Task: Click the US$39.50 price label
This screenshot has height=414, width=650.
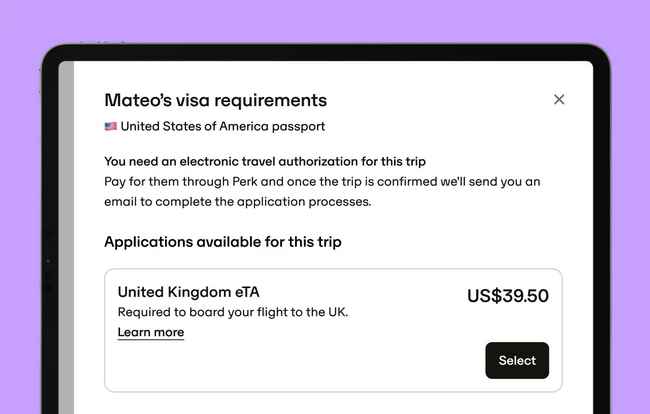Action: tap(508, 296)
